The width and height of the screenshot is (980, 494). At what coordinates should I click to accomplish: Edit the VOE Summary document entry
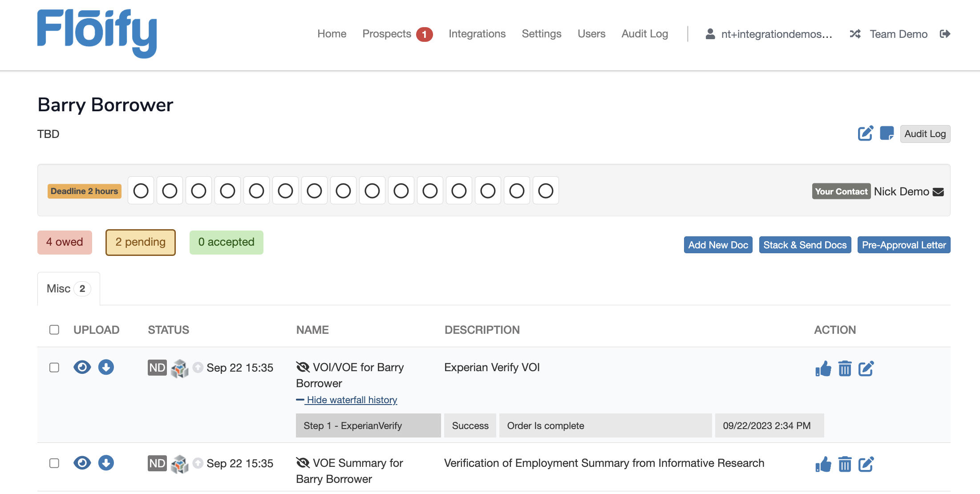[x=866, y=464]
